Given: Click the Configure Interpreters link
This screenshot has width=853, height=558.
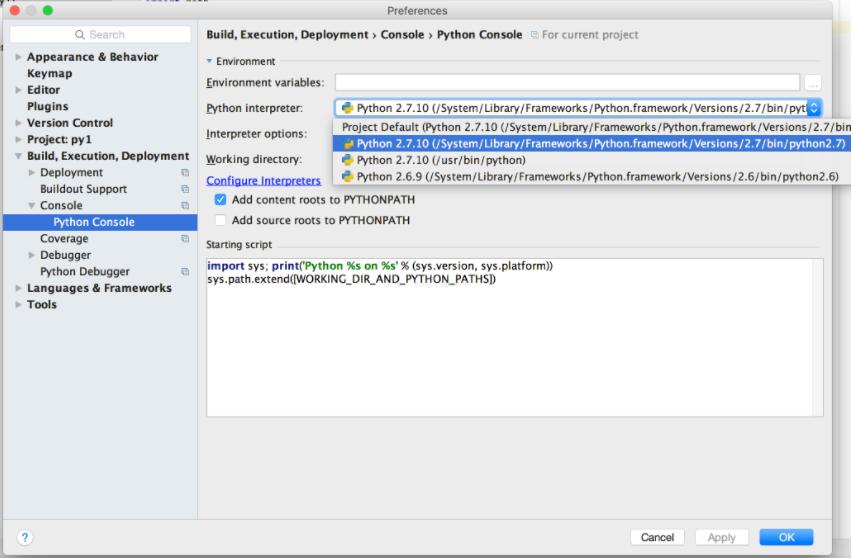Looking at the screenshot, I should [263, 181].
